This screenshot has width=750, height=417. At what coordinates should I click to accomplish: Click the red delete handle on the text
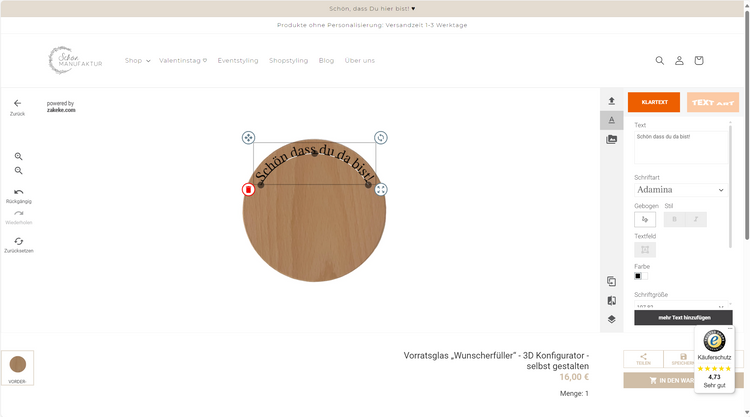(249, 189)
